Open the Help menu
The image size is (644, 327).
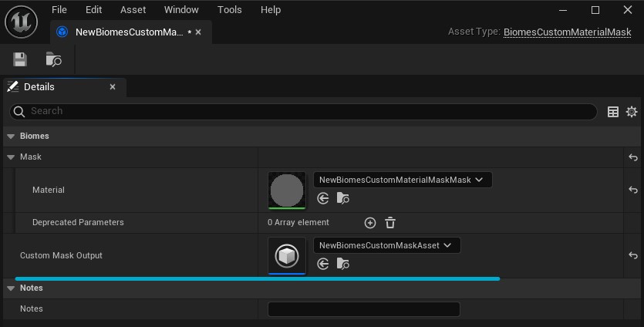(x=271, y=10)
